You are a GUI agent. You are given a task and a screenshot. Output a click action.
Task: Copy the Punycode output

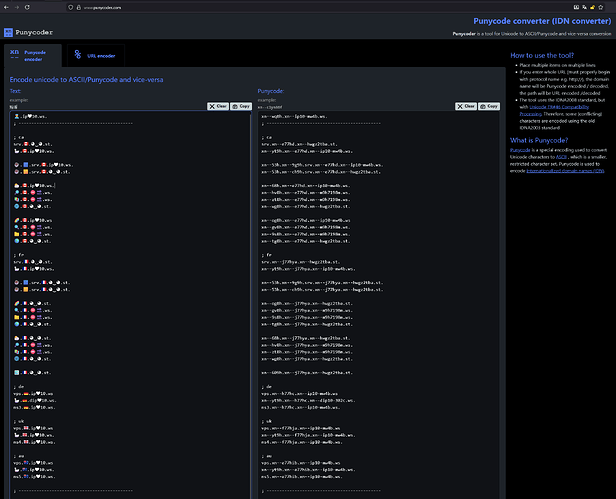click(489, 106)
